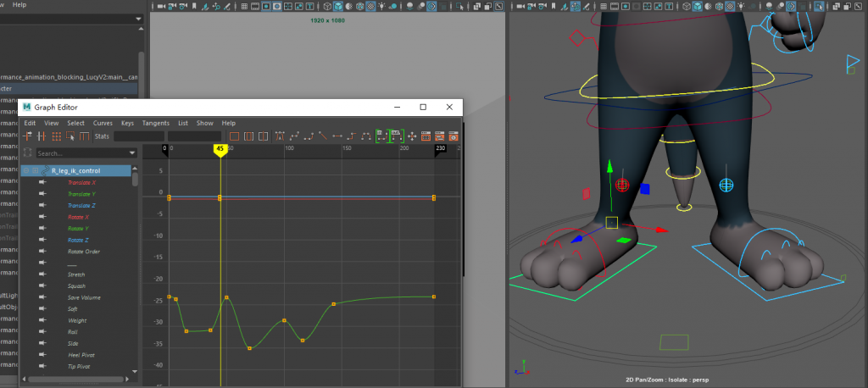Click the left arrow of the horizontal scrollbar
The image size is (868, 388).
[25, 380]
